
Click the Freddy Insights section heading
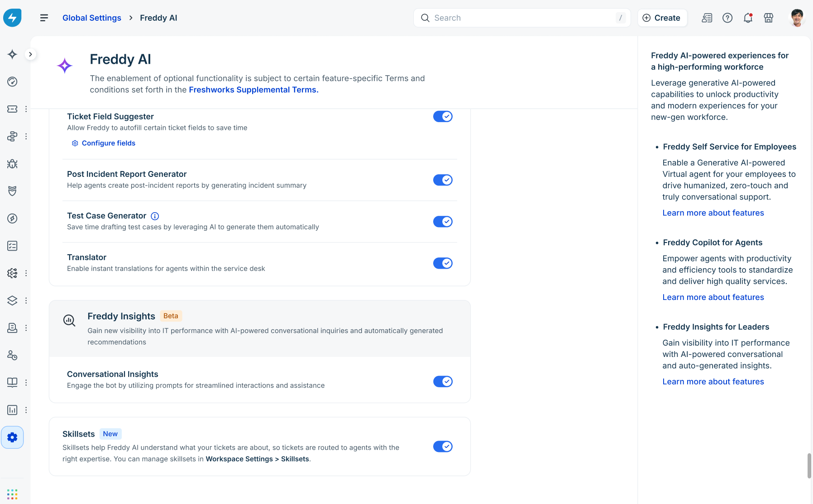point(121,316)
